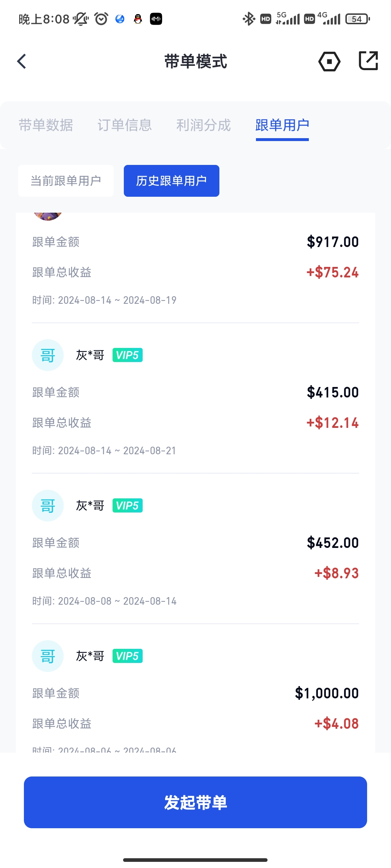Switch to 带单数据 tab
The image size is (391, 868).
pyautogui.click(x=46, y=125)
